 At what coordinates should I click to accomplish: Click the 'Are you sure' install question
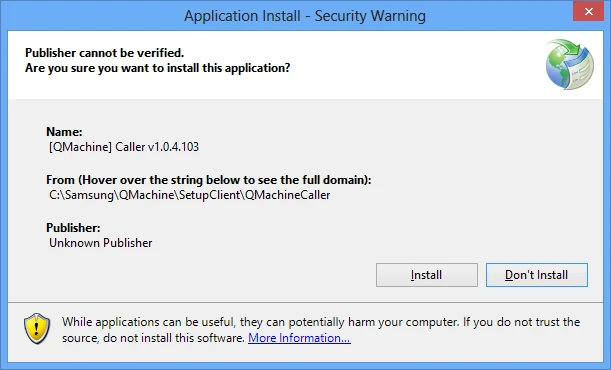(157, 68)
